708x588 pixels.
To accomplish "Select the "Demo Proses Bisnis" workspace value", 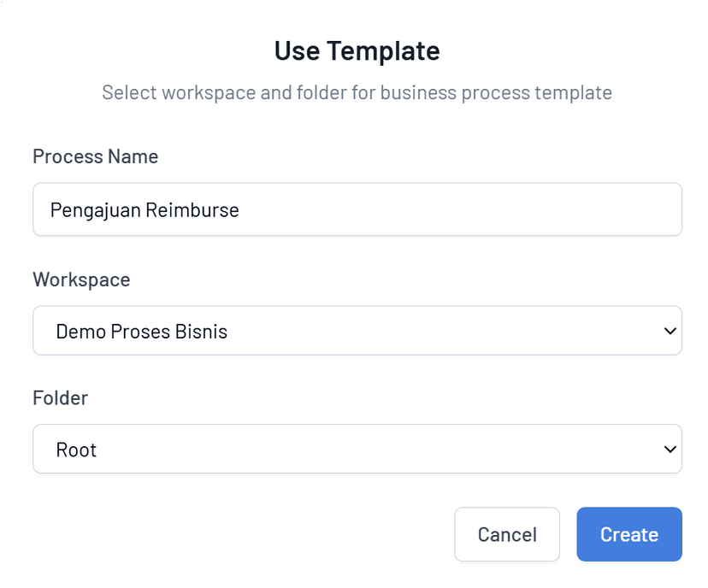I will 142,332.
